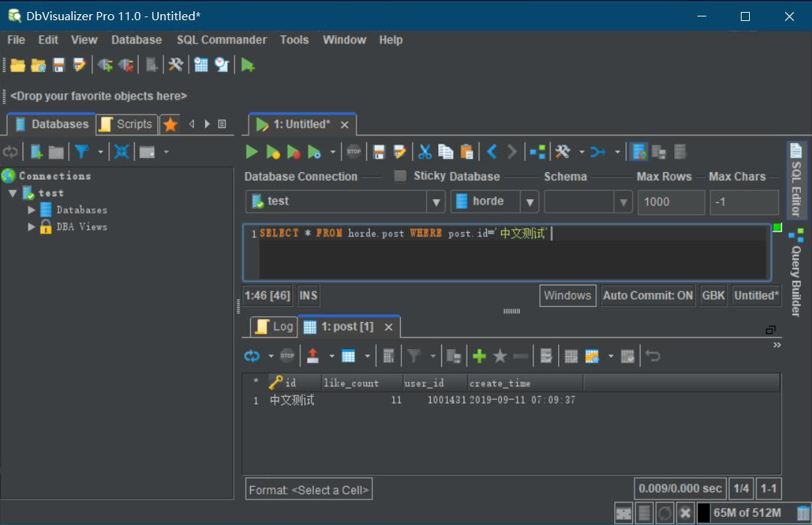Click the Paste clipboard icon
Viewport: 812px width, 525px height.
[x=467, y=152]
